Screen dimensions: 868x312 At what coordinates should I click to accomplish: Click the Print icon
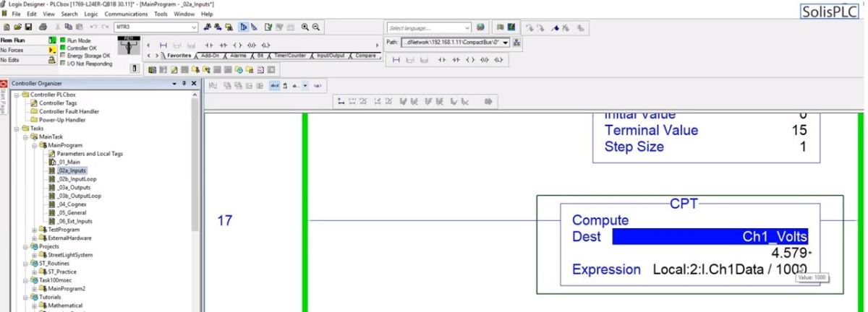tap(43, 27)
